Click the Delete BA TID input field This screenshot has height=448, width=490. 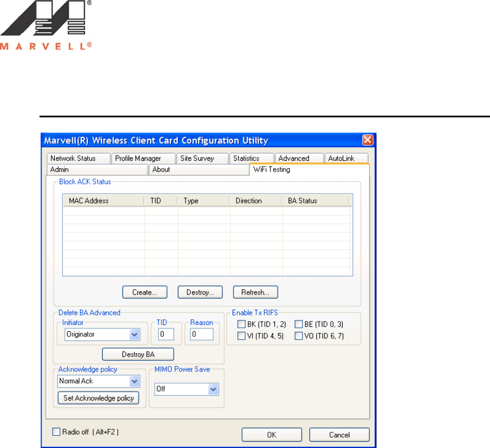click(x=166, y=334)
